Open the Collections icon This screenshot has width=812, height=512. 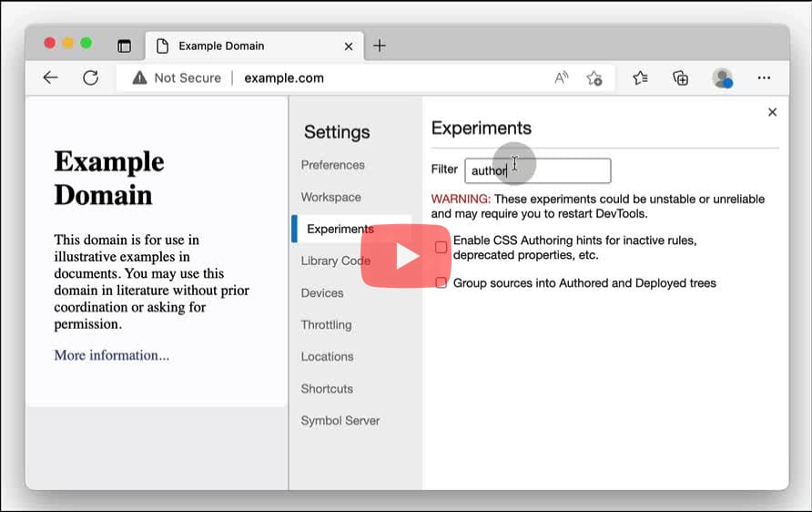pos(681,77)
